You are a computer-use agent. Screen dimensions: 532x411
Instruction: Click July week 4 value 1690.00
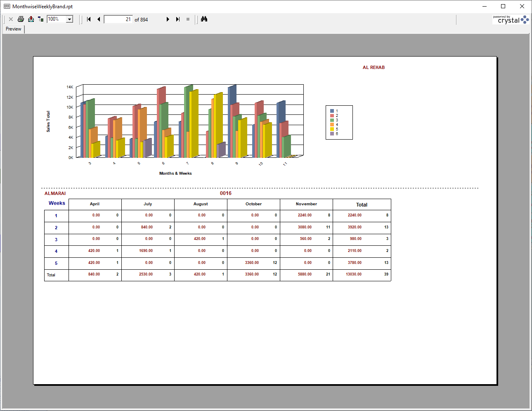[146, 251]
